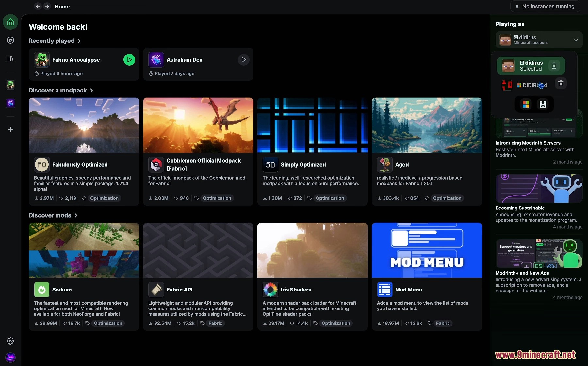Add offline account with skull icon button
This screenshot has height=366, width=588.
pos(543,104)
